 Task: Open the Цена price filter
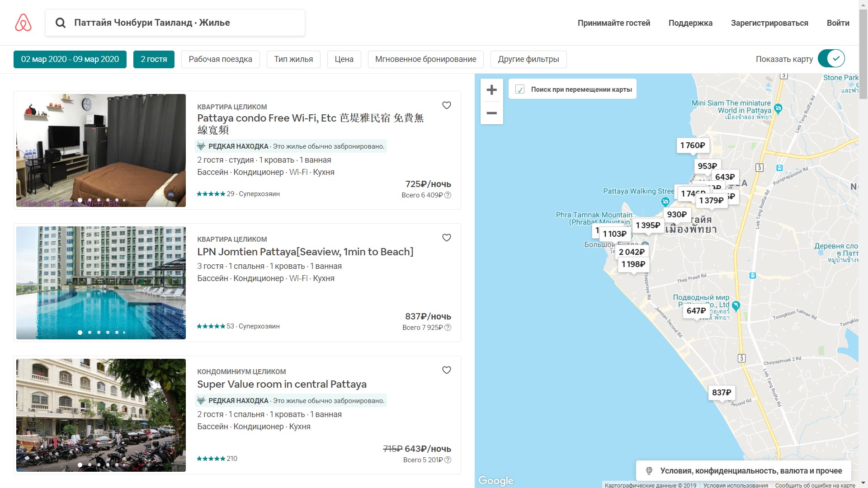(344, 59)
